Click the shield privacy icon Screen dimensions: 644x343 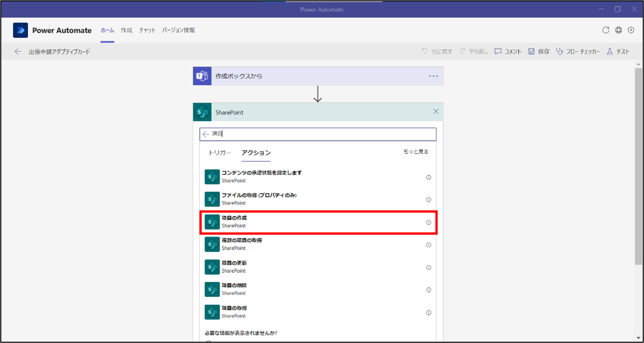[x=631, y=30]
